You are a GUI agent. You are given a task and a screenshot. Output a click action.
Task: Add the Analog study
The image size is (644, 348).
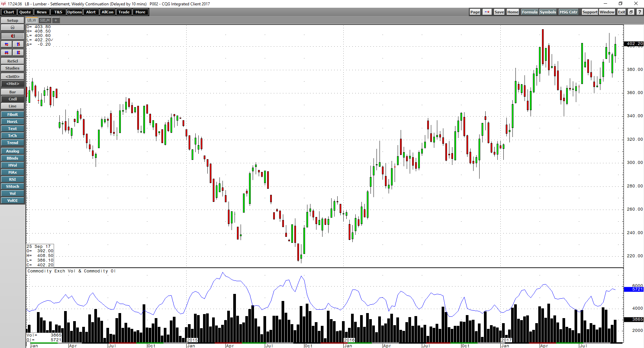pos(12,151)
